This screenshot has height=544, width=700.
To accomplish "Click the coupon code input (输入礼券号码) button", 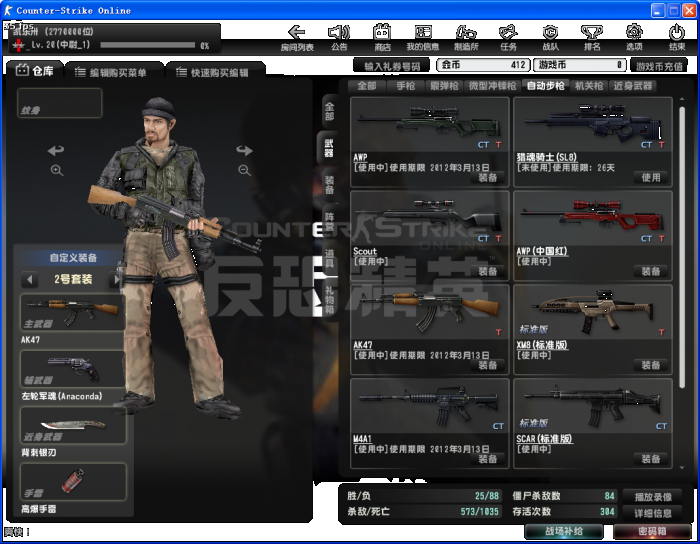I will click(x=392, y=66).
